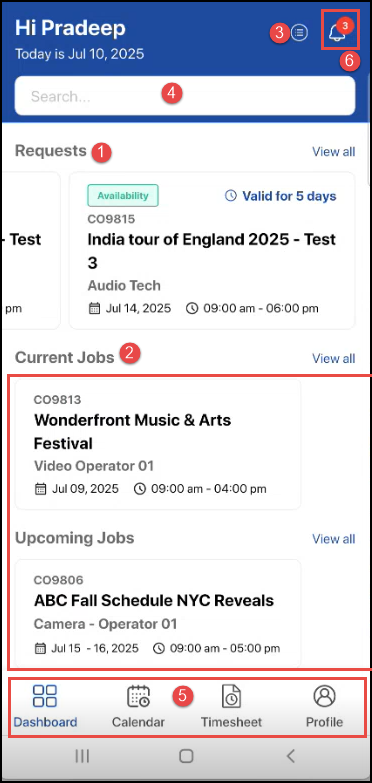Image resolution: width=372 pixels, height=783 pixels.
Task: Tap the Android back arrow
Action: pos(291,756)
